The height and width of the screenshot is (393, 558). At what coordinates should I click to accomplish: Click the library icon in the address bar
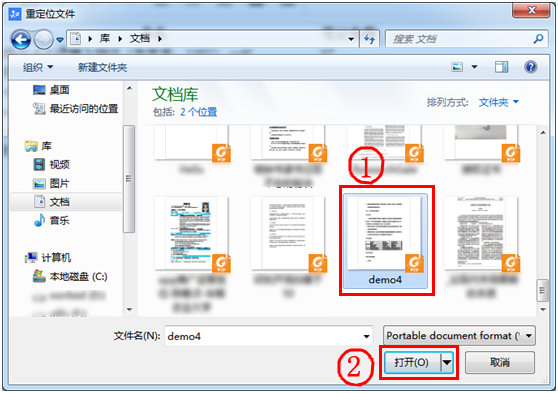click(x=75, y=39)
